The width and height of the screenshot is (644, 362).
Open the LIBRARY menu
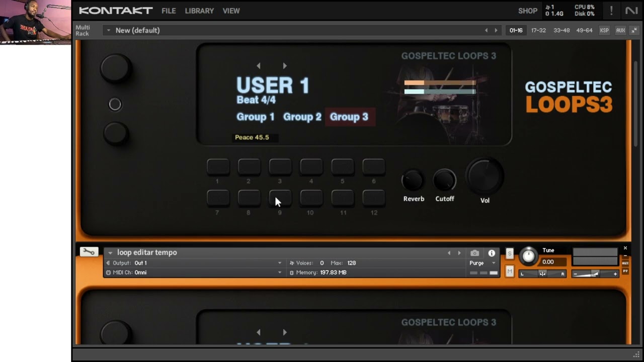[x=199, y=11]
